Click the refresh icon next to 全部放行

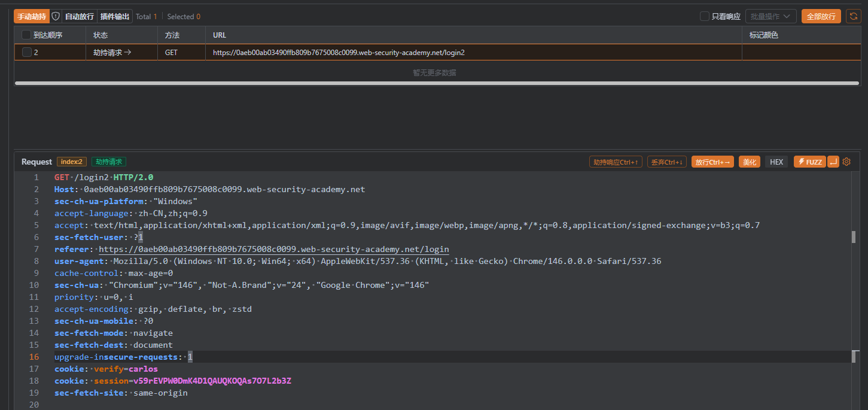pos(852,16)
